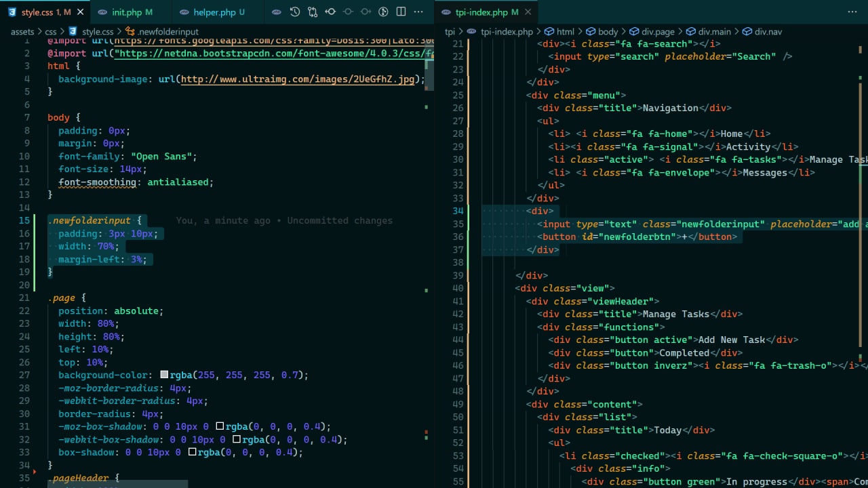The width and height of the screenshot is (868, 488).
Task: Open the css folder breadcrumb
Action: 51,32
